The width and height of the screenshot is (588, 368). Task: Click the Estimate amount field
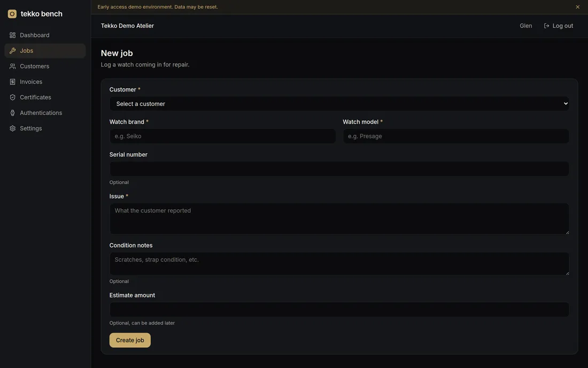click(x=339, y=310)
